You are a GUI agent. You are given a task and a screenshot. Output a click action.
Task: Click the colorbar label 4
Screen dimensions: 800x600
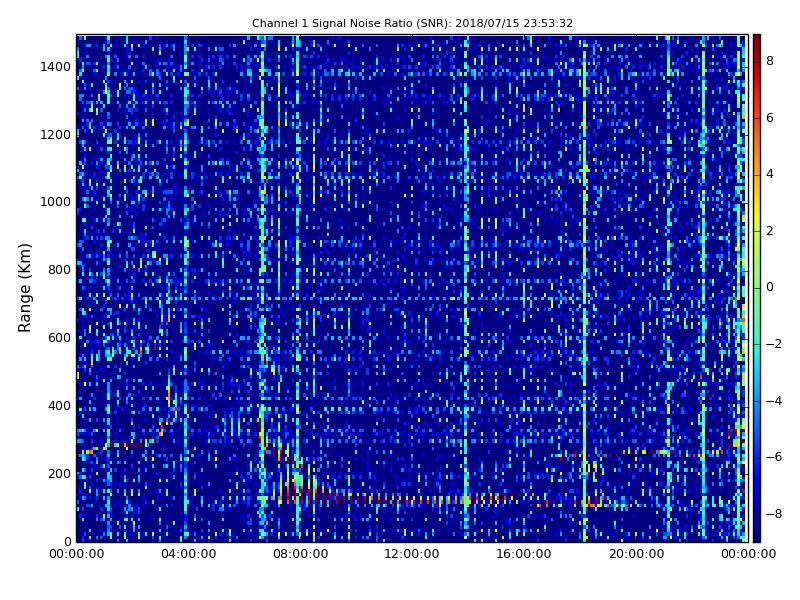tap(770, 174)
